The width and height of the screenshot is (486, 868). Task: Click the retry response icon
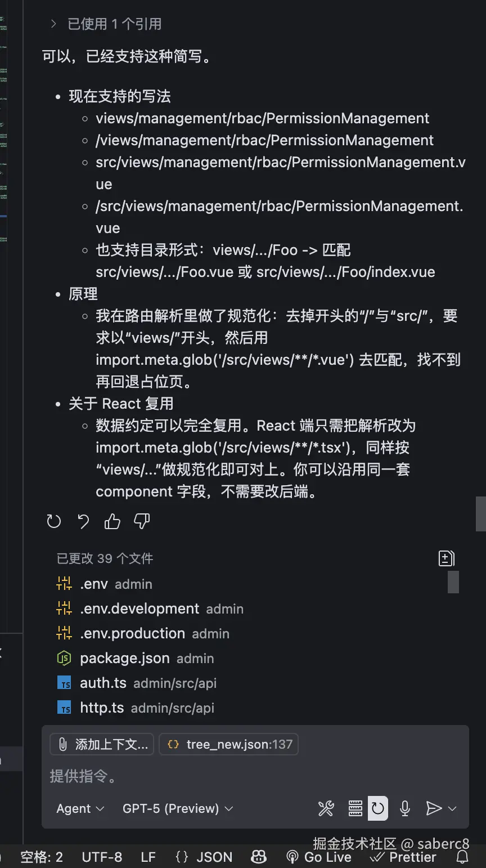(54, 522)
